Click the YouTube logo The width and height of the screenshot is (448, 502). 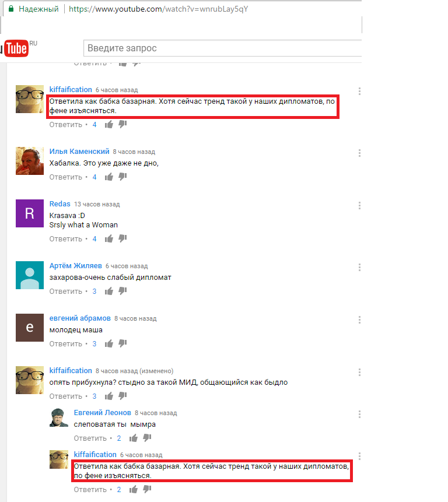click(16, 48)
